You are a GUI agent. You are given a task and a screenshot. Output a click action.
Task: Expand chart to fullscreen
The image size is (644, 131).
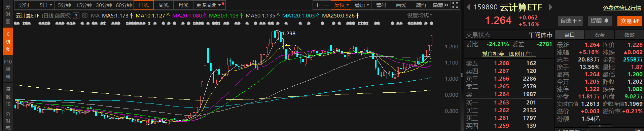455,5
